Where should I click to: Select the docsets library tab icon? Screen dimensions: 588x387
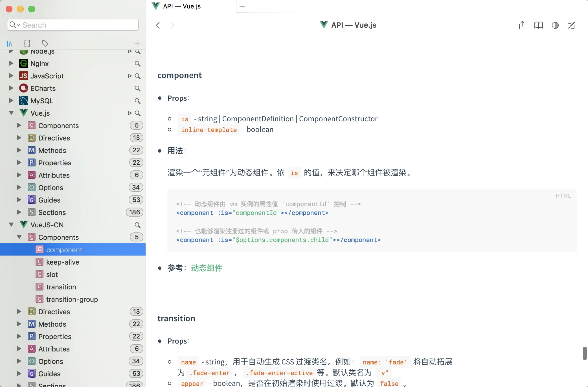point(9,43)
